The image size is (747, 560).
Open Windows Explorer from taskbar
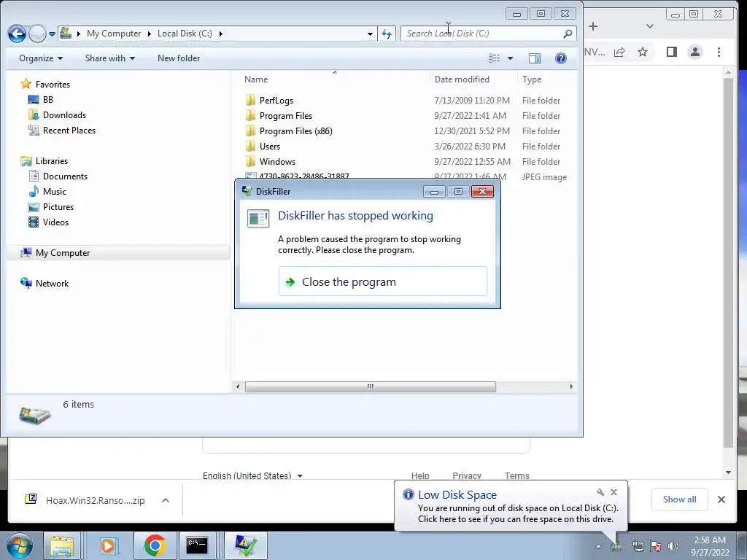click(x=63, y=545)
